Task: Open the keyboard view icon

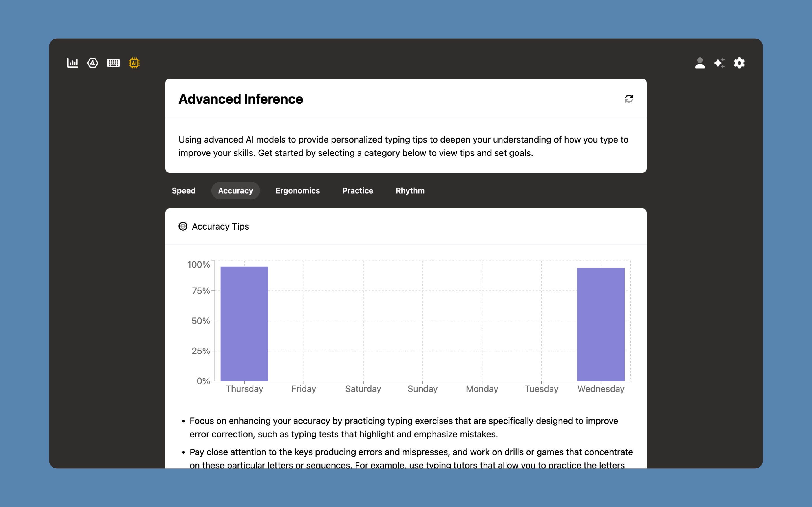Action: pos(113,63)
